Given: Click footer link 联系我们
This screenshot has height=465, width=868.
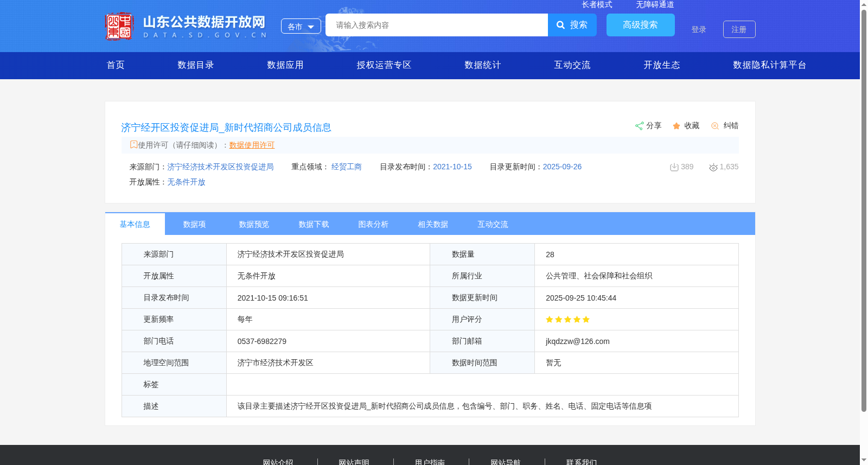Looking at the screenshot, I should coord(582,462).
